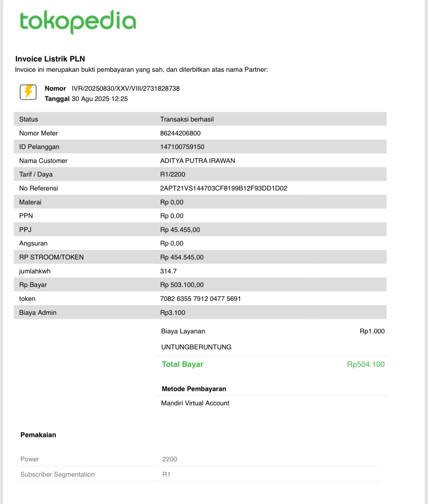Click the No Referensi code value
Viewport: 428px width, 504px height.
(x=224, y=188)
